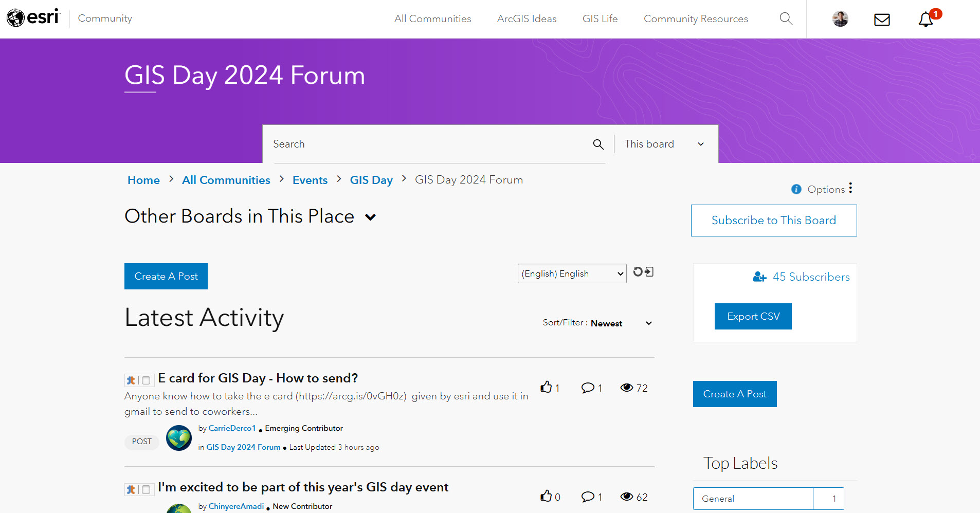
Task: Check the checkbox beside the GIS day event post
Action: [x=147, y=489]
